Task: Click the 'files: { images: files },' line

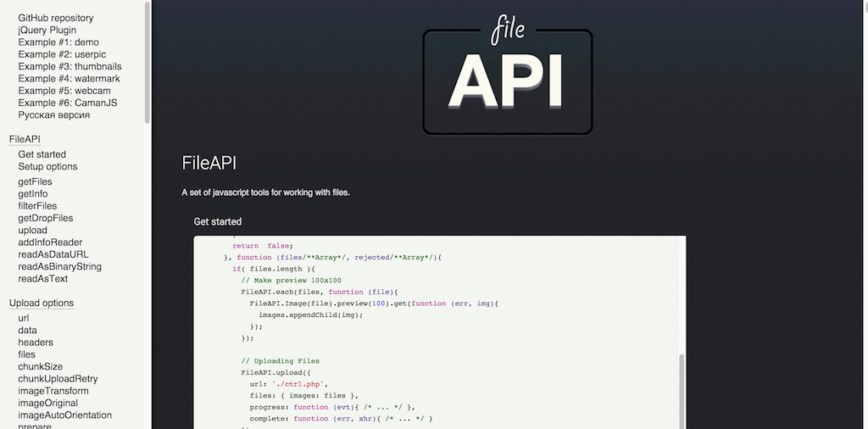Action: (x=304, y=396)
